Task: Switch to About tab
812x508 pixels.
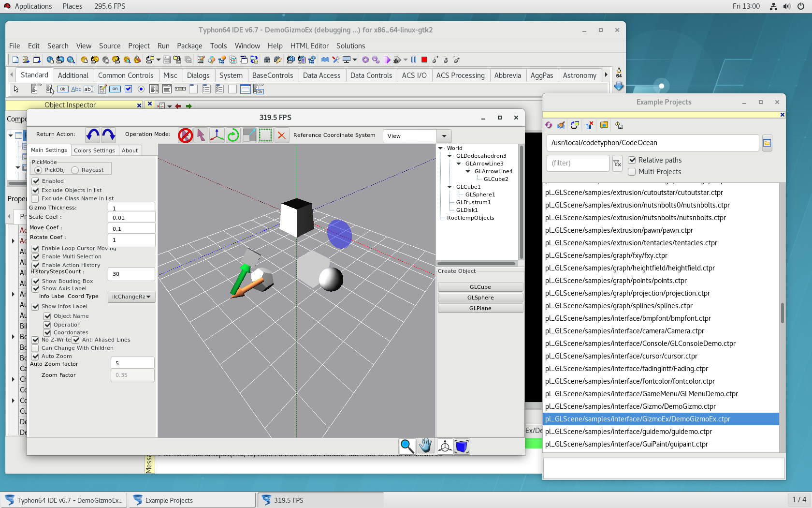Action: [x=130, y=150]
